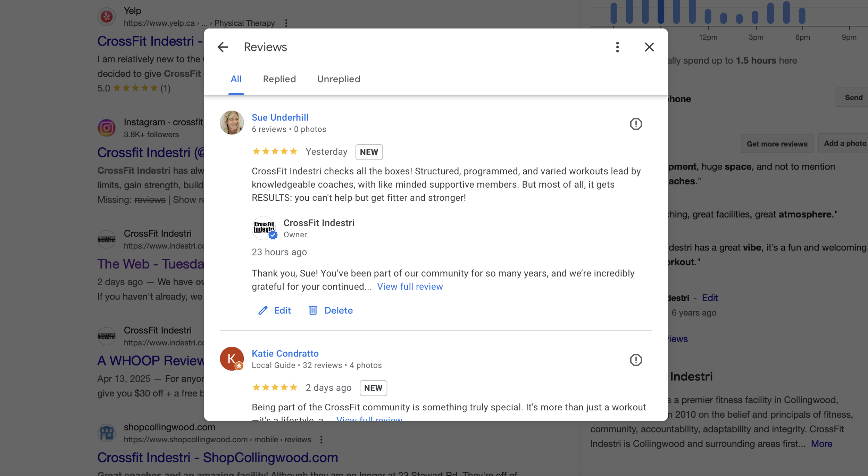Image resolution: width=868 pixels, height=476 pixels.
Task: Select the All reviews tab
Action: click(x=236, y=79)
